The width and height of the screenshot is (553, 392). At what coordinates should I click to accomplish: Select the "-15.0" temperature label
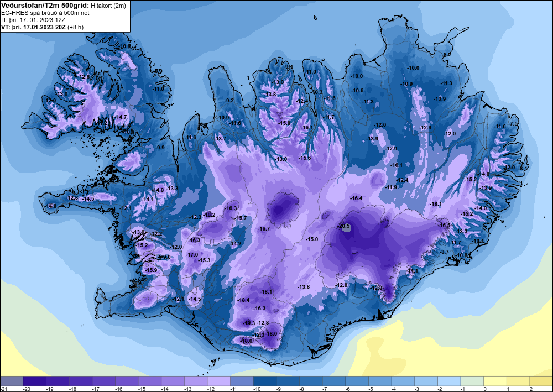[312, 239]
